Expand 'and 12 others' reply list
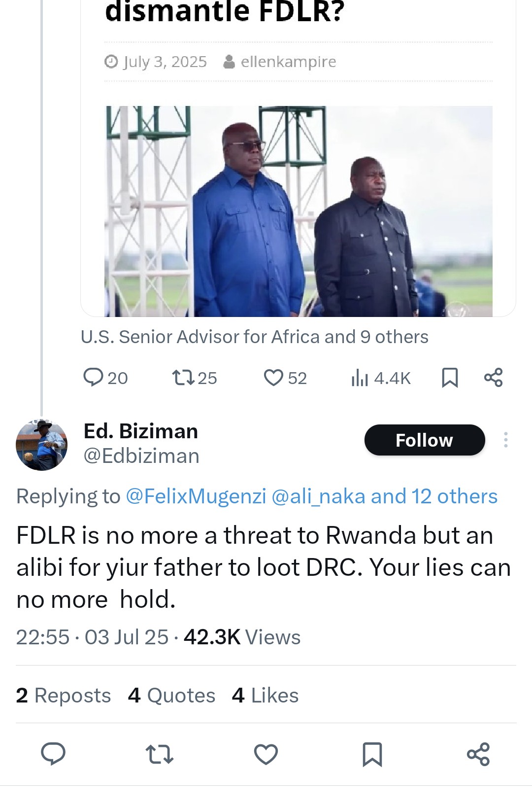 [x=433, y=496]
